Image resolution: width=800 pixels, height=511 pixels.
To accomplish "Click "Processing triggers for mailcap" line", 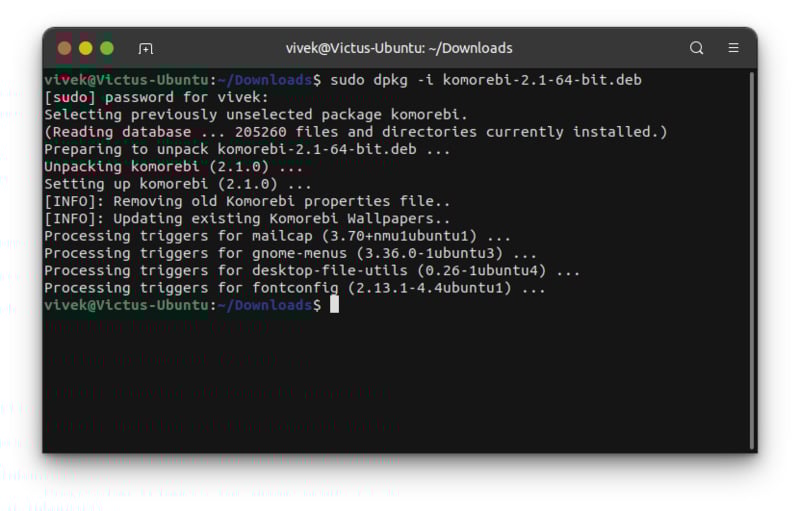I will [x=277, y=236].
